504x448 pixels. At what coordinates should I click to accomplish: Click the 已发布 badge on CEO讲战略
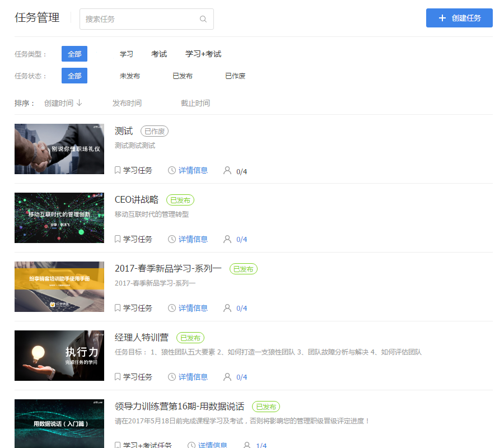pos(180,200)
